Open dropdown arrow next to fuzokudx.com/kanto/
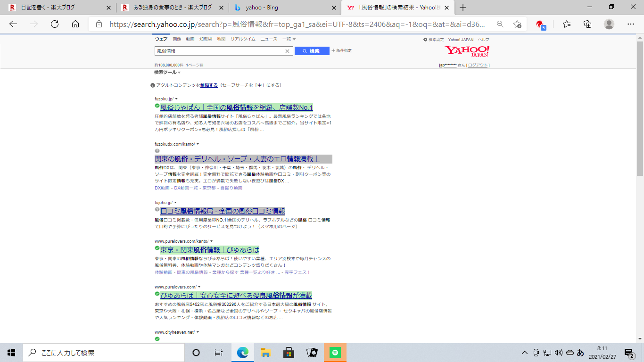 198,144
